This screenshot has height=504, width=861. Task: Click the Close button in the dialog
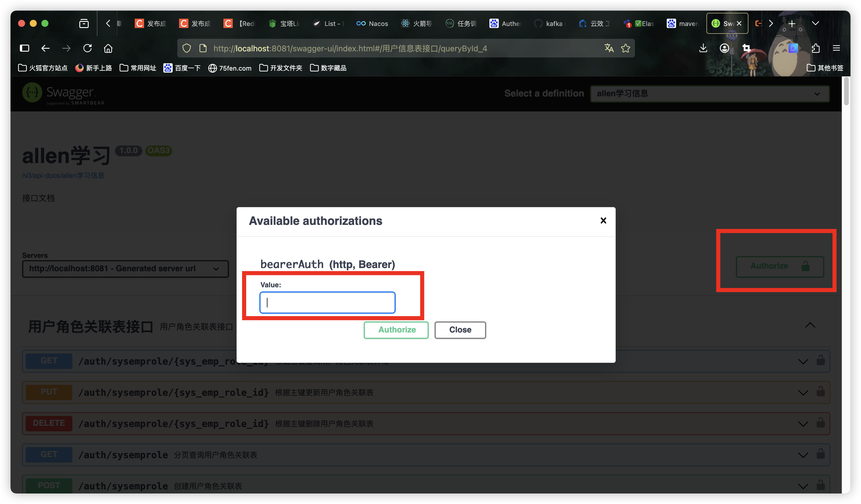460,330
